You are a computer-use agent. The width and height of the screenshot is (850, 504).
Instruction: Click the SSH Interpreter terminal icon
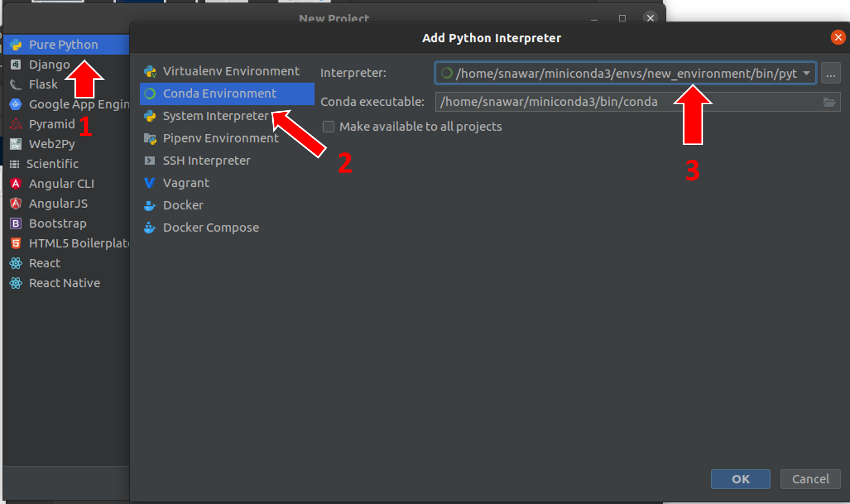[x=150, y=160]
